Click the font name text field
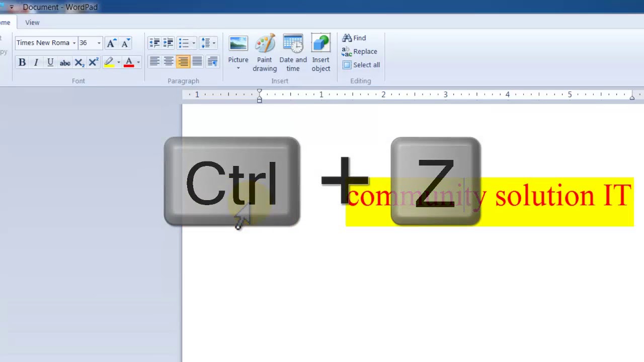The height and width of the screenshot is (362, 644). coord(43,43)
